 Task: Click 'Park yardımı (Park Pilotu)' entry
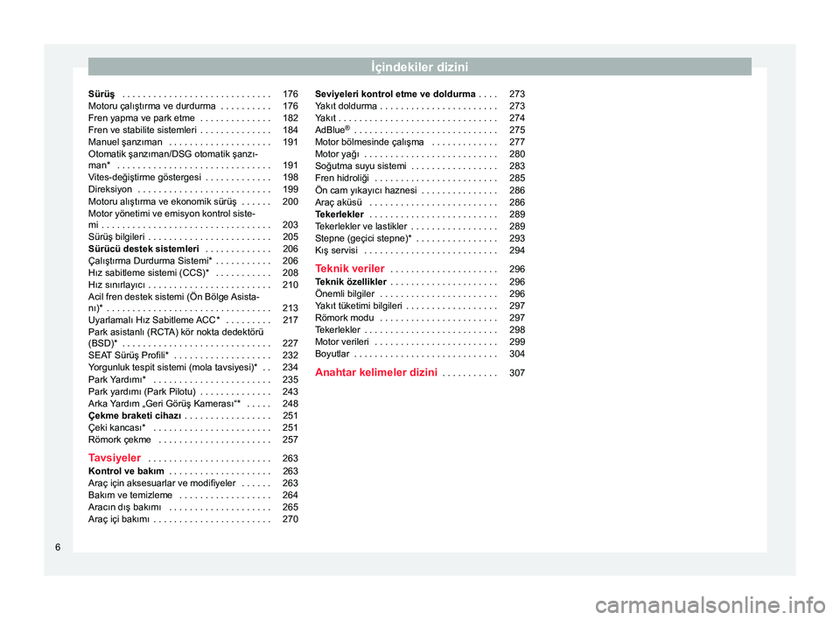click(192, 391)
